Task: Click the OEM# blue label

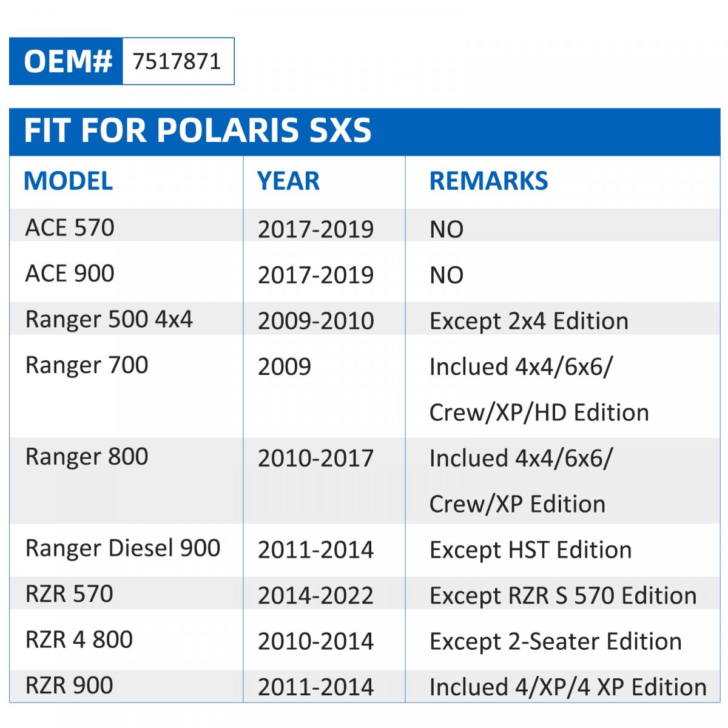Action: click(66, 61)
